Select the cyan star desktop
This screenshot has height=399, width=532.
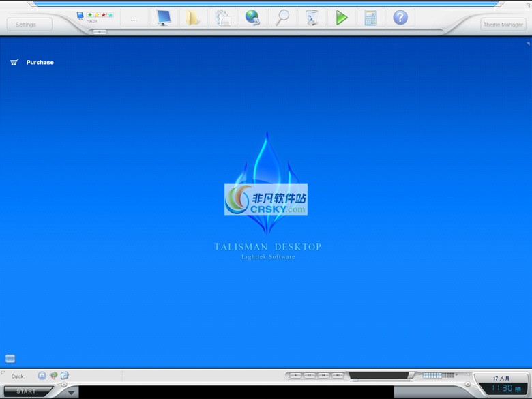click(110, 15)
